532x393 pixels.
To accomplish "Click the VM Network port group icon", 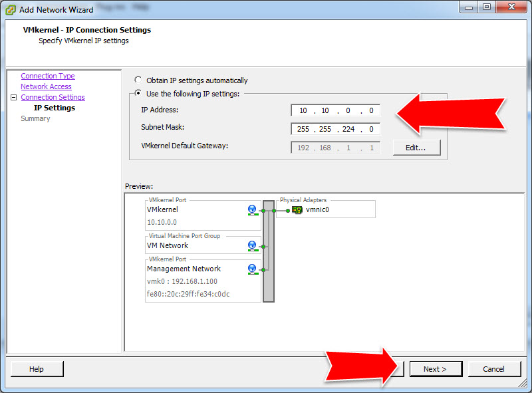I will click(252, 246).
